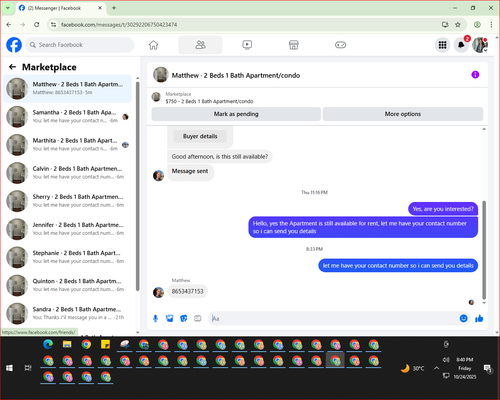Open a new browser tab

[114, 8]
